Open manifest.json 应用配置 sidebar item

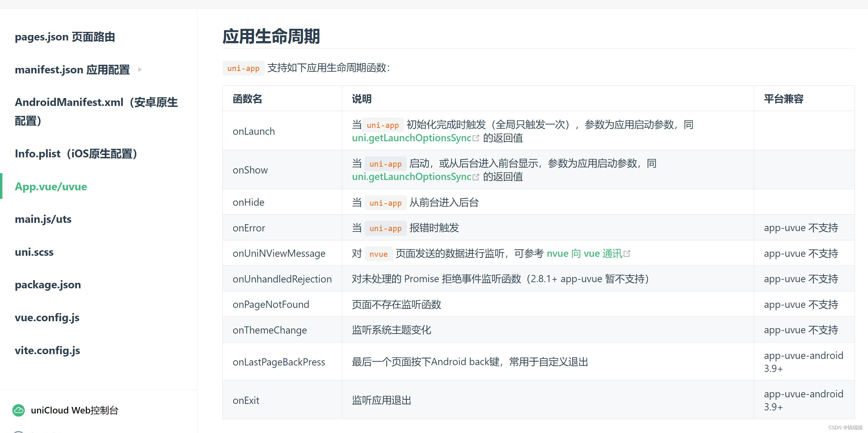72,70
